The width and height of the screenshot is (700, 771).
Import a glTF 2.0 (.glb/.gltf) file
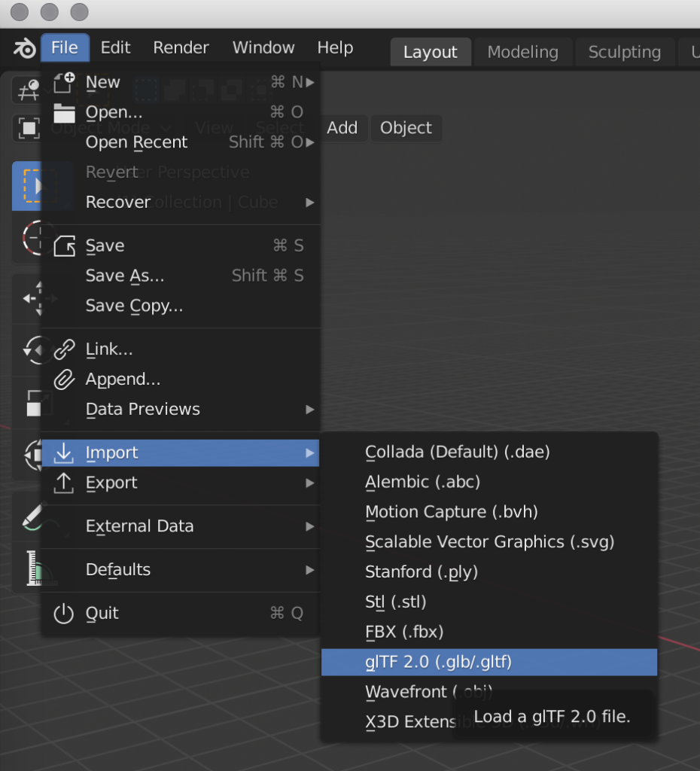coord(489,662)
